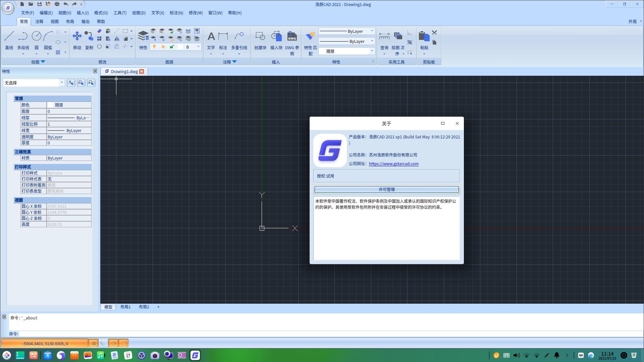
Task: Click the print icon in quick access toolbar
Action: [x=57, y=4]
